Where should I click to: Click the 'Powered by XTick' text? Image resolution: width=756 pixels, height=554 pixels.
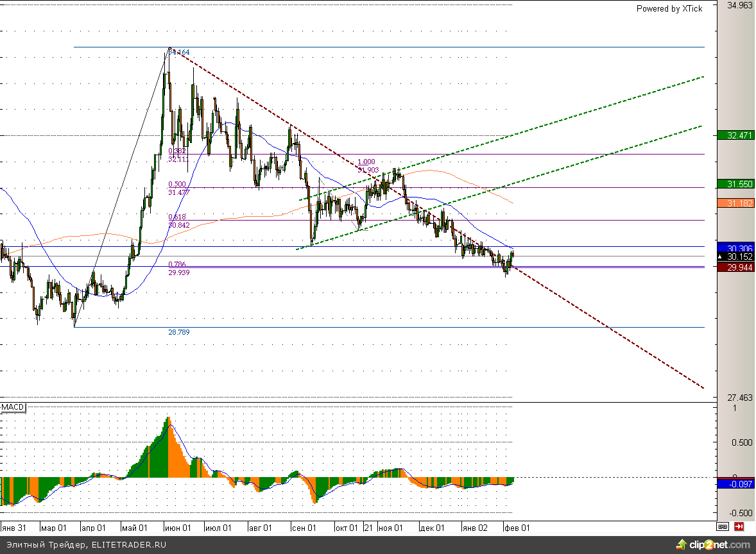(669, 8)
